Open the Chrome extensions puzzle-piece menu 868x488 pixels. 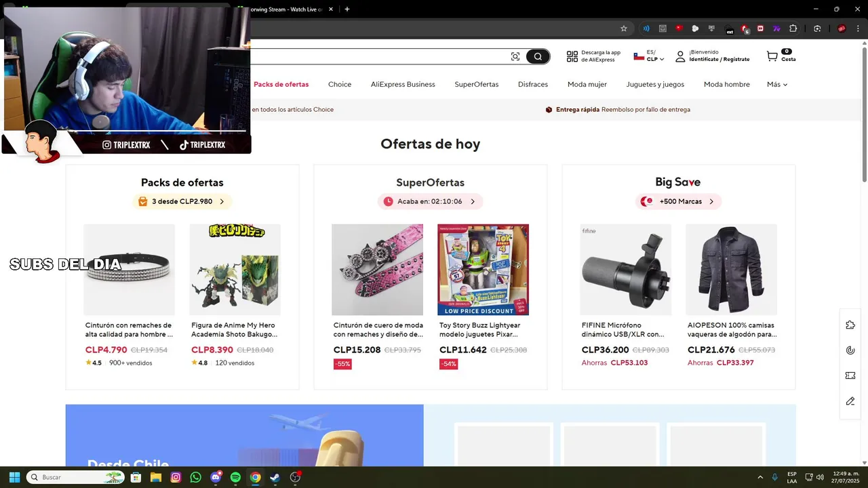coord(793,28)
